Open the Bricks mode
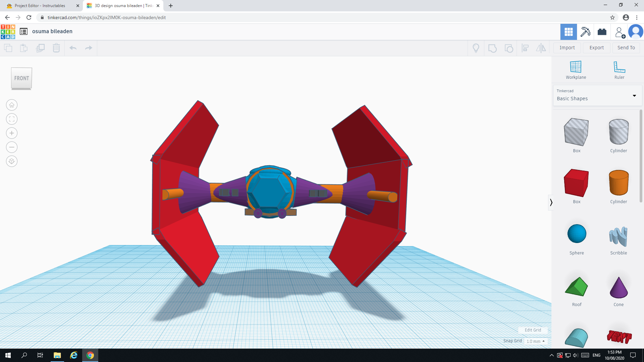The image size is (644, 362). (602, 32)
